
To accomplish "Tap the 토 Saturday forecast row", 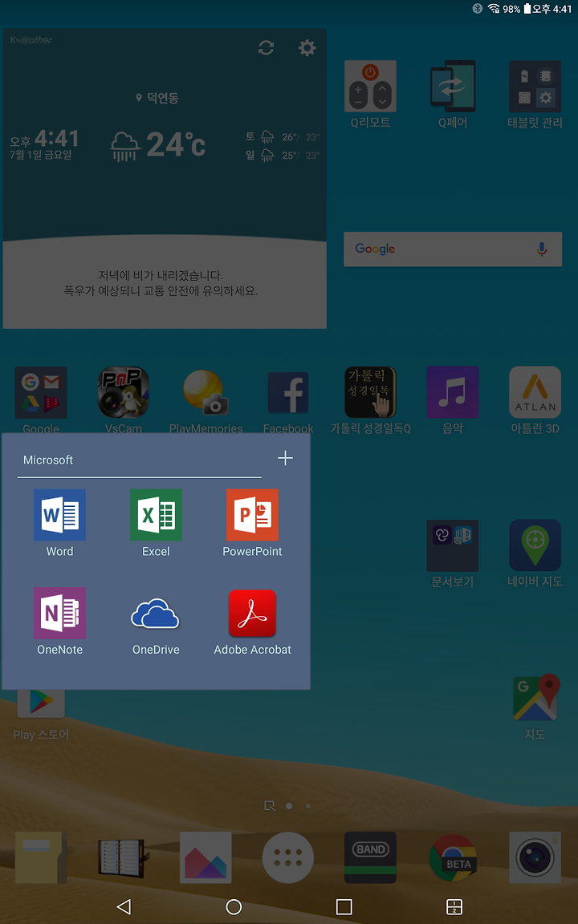I will [283, 136].
